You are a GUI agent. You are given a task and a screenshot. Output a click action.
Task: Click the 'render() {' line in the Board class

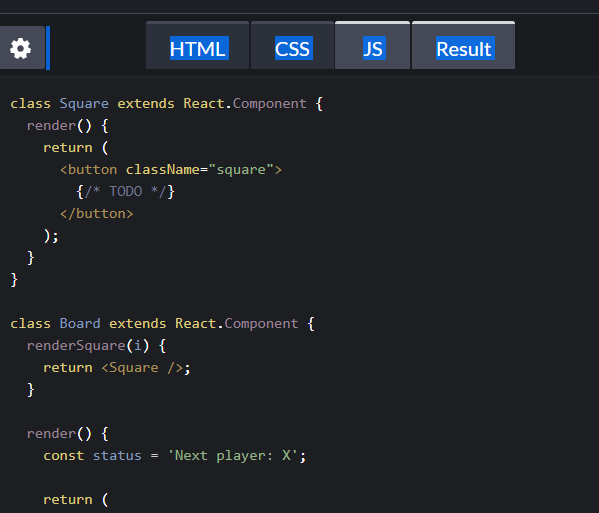pyautogui.click(x=68, y=434)
